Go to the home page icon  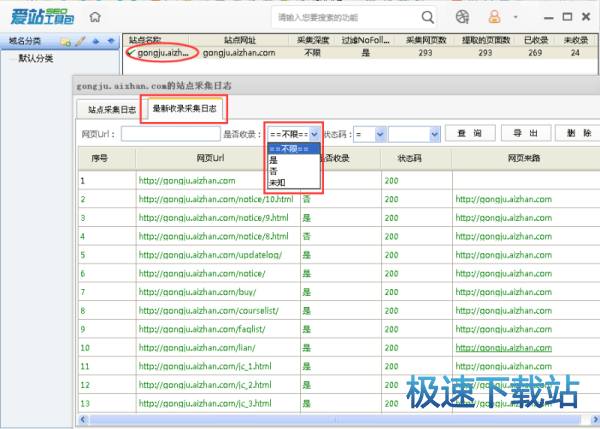pos(95,17)
